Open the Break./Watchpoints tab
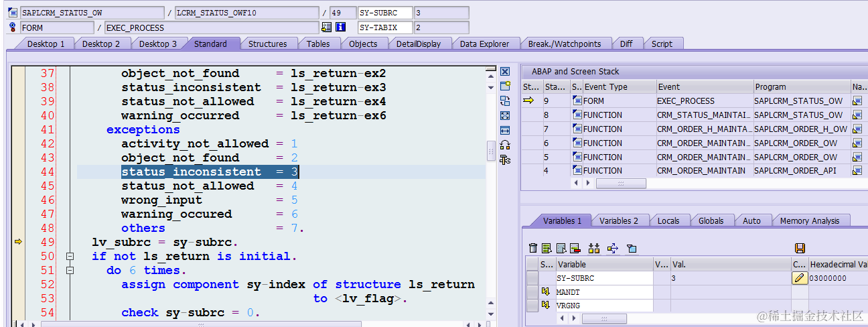The image size is (868, 327). (565, 44)
